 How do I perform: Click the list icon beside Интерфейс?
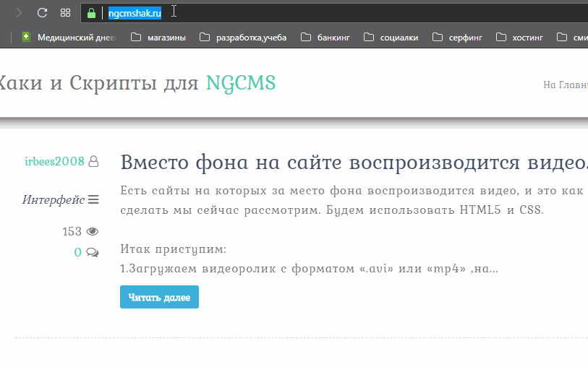[93, 199]
